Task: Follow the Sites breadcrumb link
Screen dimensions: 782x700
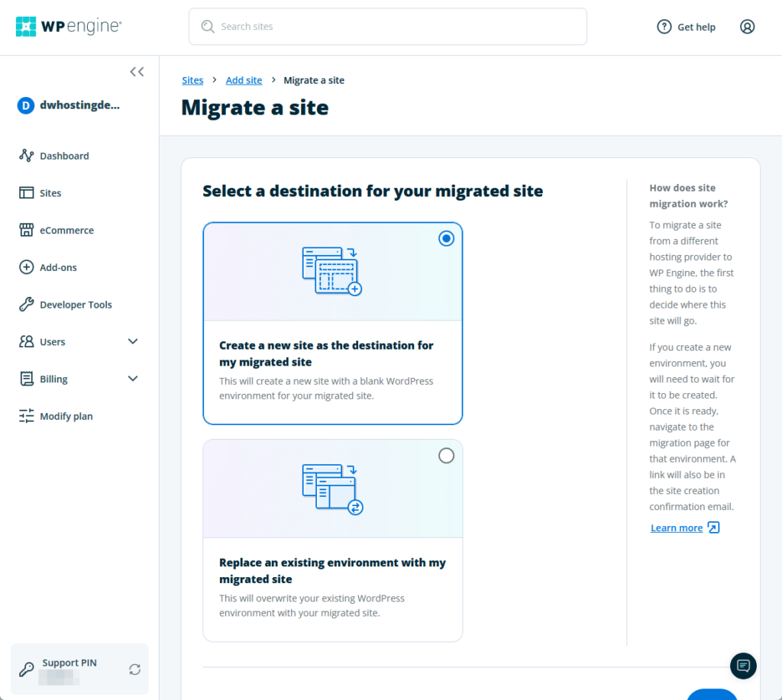Action: click(x=192, y=80)
